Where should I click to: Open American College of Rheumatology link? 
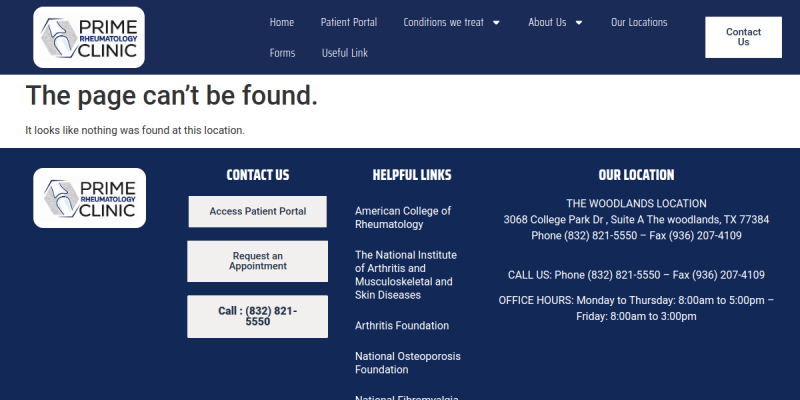pyautogui.click(x=403, y=218)
